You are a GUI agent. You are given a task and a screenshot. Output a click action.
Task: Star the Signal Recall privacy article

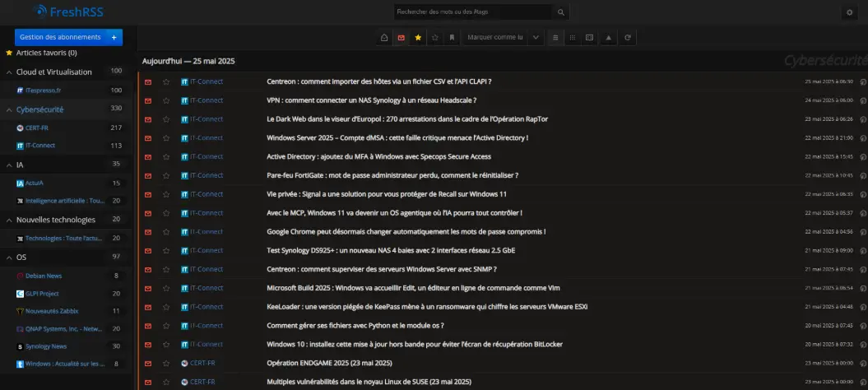coord(166,194)
